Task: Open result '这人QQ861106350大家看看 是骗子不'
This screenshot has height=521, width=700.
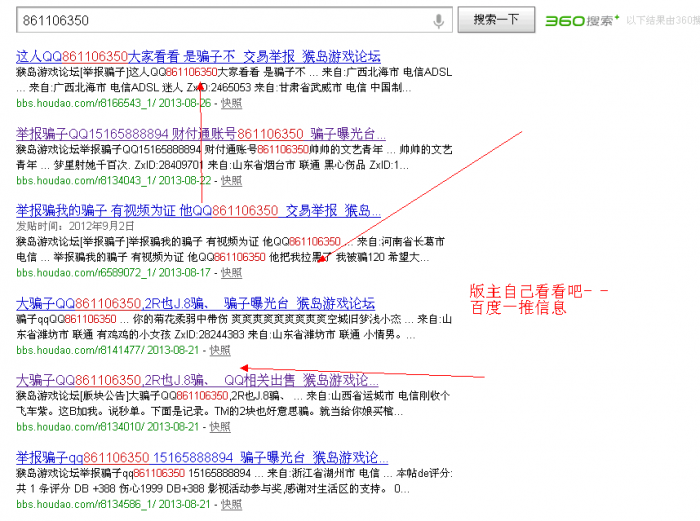Action: (x=198, y=57)
